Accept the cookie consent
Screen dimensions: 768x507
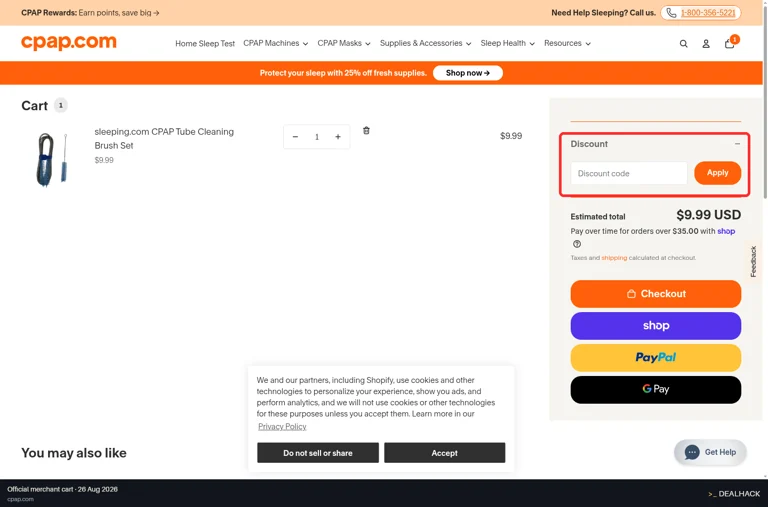pos(445,453)
